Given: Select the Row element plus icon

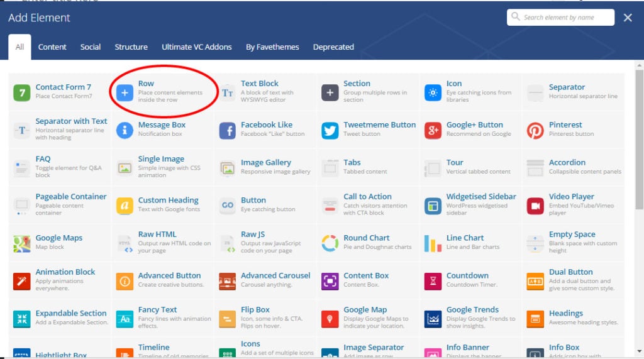Looking at the screenshot, I should pos(125,92).
